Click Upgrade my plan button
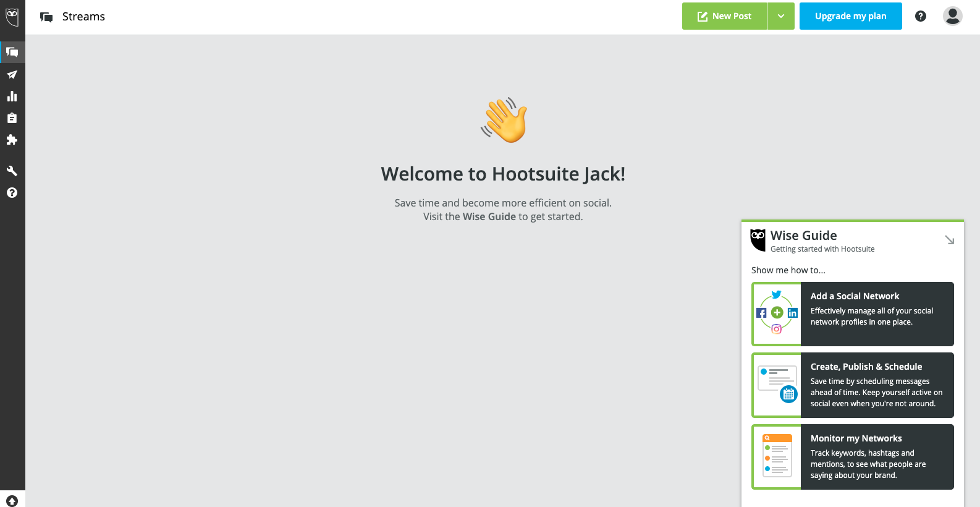The width and height of the screenshot is (980, 507). pos(851,16)
